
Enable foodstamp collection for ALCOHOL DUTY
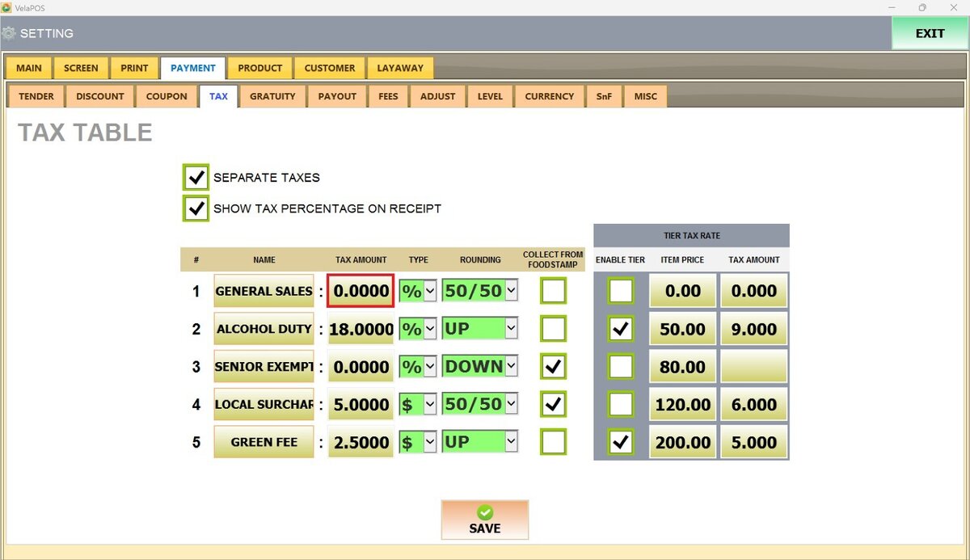coord(554,329)
